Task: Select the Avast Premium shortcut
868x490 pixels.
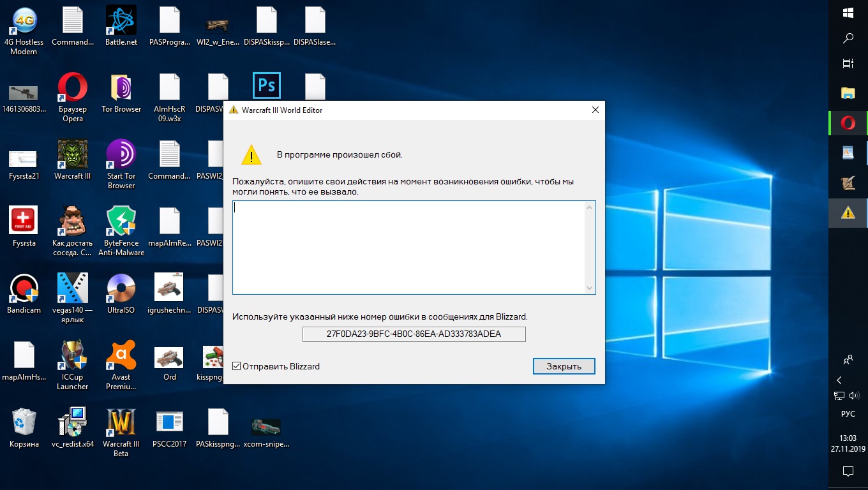Action: (x=121, y=366)
